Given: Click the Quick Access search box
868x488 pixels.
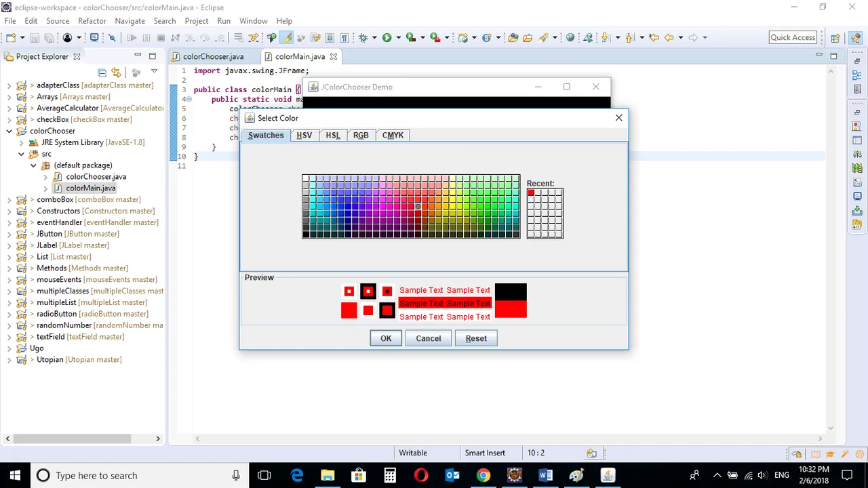Looking at the screenshot, I should pyautogui.click(x=793, y=38).
